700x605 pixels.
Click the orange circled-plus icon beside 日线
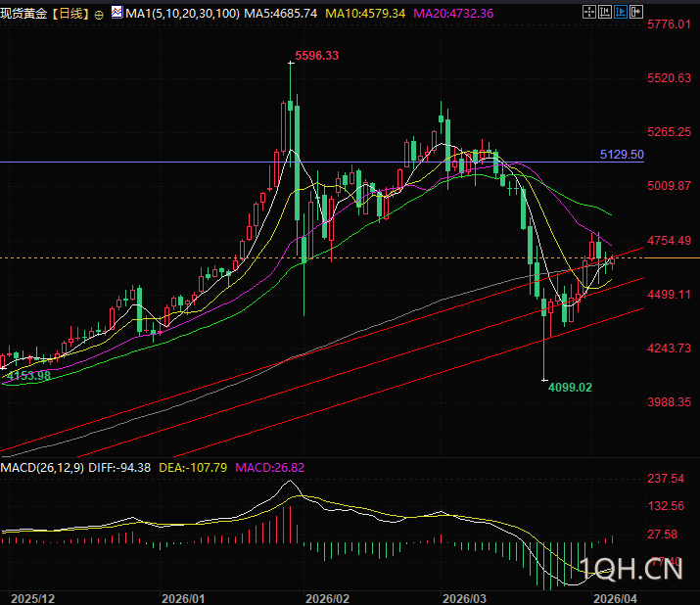[x=99, y=15]
